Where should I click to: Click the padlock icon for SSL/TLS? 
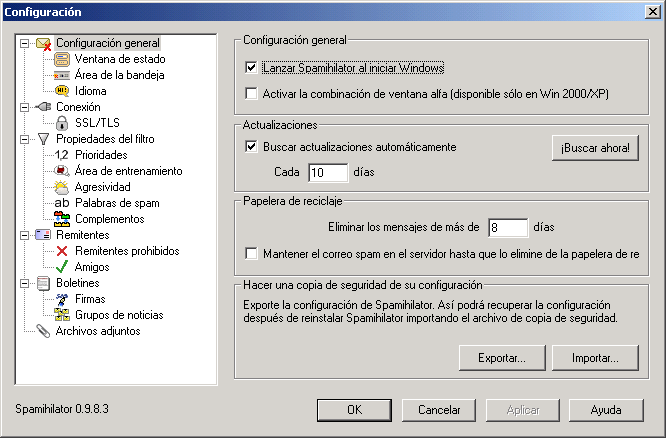62,123
